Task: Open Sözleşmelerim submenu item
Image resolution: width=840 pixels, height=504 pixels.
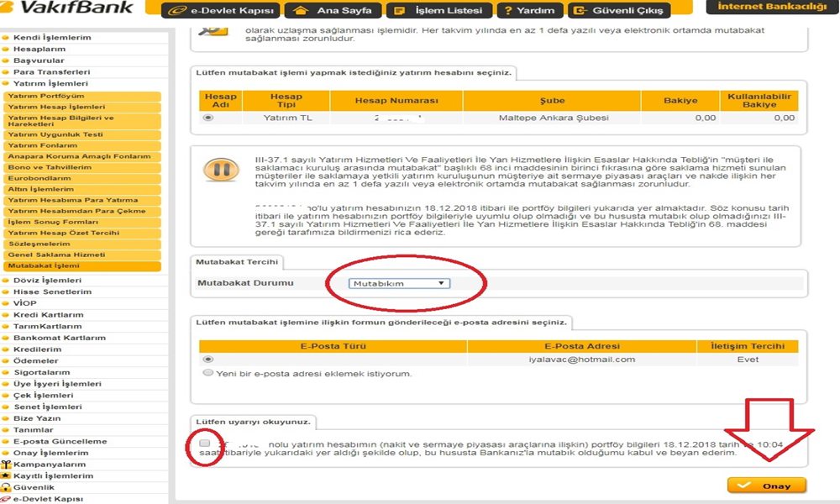Action: [82, 244]
